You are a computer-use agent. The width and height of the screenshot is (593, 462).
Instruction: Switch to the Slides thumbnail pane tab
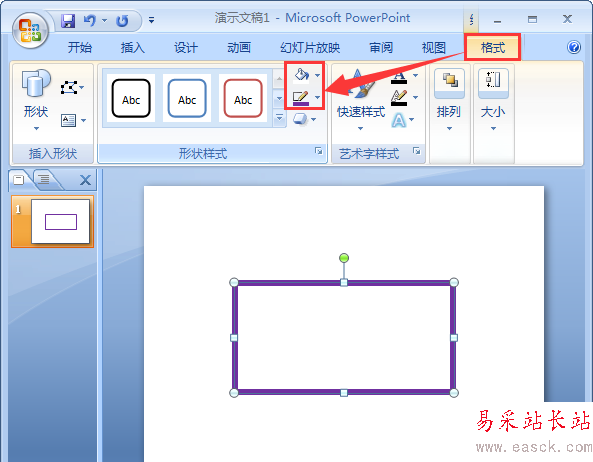pos(19,180)
